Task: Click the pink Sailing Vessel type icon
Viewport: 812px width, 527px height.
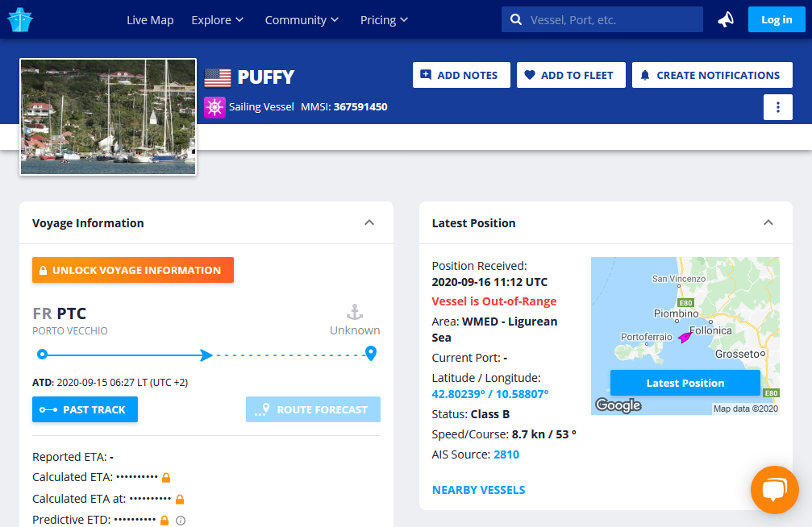Action: click(214, 107)
